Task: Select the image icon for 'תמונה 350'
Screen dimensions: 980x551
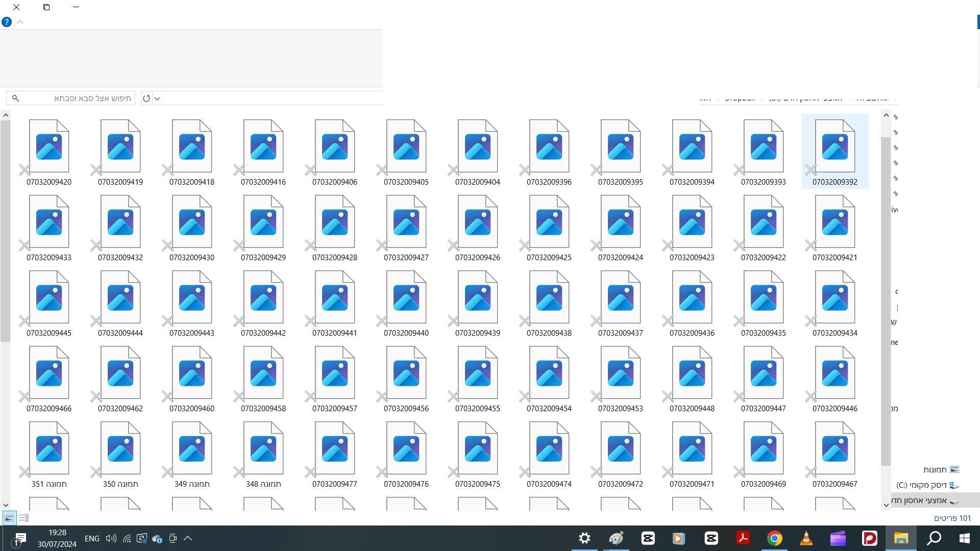Action: point(120,448)
